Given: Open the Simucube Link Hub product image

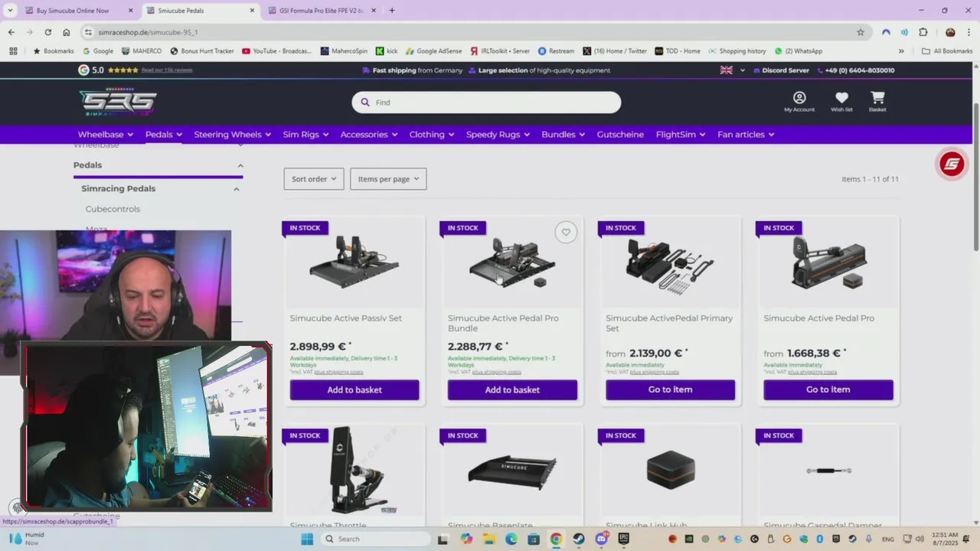Looking at the screenshot, I should tap(670, 468).
